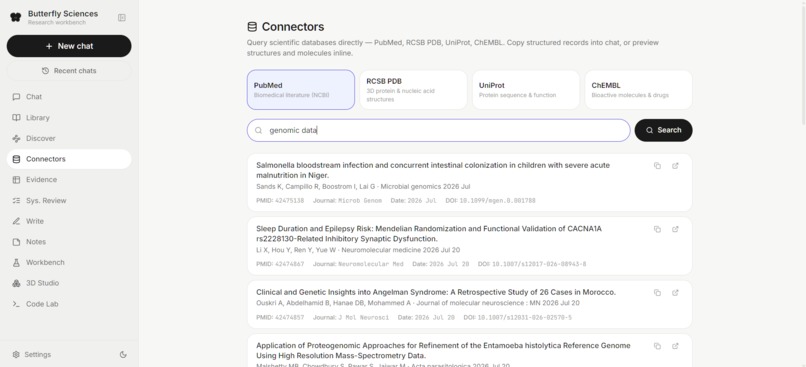Copy the Salmonella bloodstream infection record
Viewport: 806px width, 367px height.
657,166
